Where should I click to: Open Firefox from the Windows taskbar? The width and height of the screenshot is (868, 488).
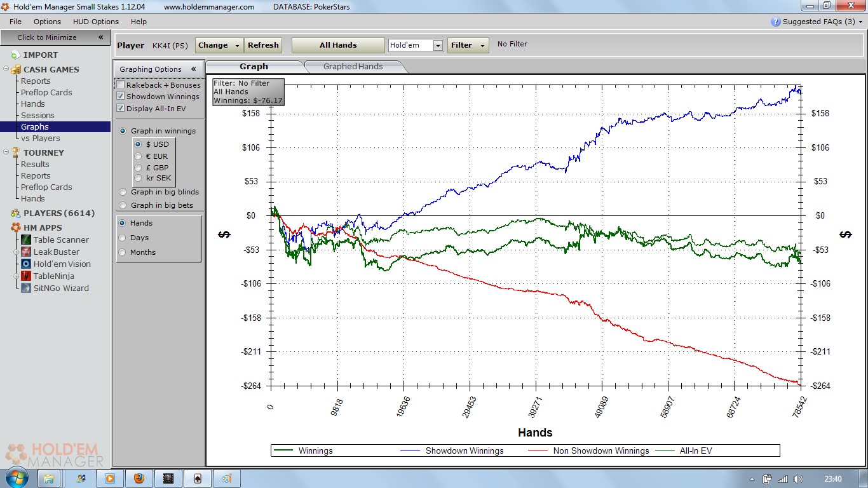tap(139, 478)
